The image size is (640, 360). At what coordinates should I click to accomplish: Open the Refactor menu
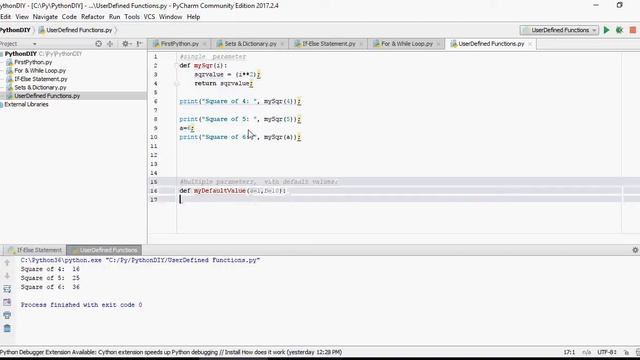click(93, 17)
